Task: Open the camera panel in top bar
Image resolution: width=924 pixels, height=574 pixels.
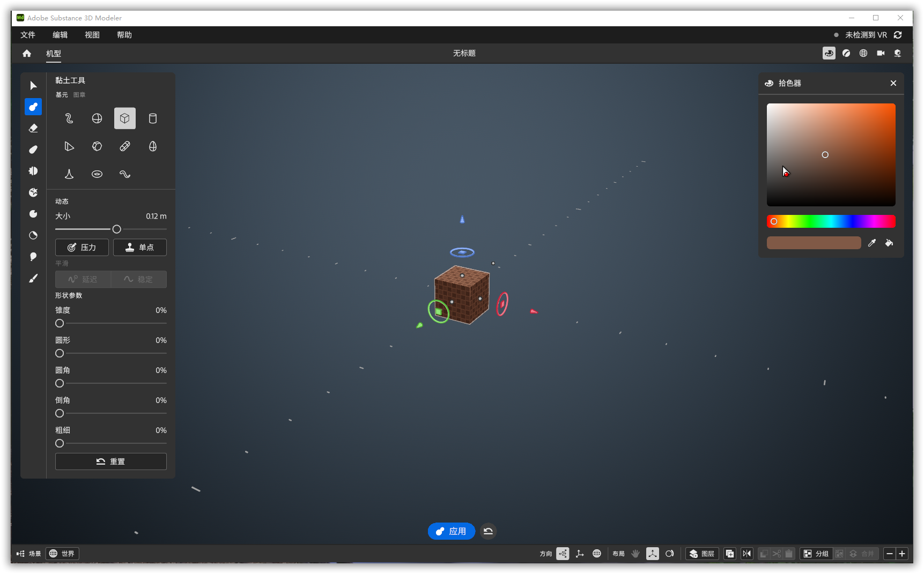Action: pos(881,53)
